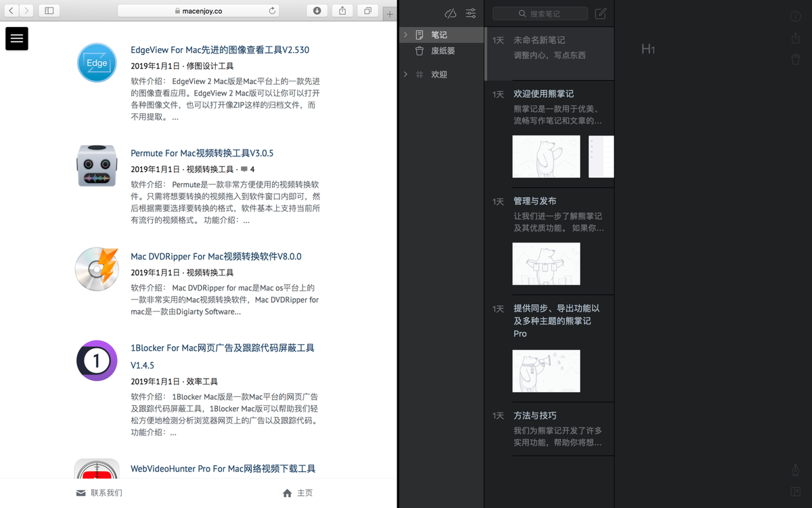Click the H1 heading placeholder in editor
Image resolution: width=812 pixels, height=508 pixels.
pos(648,49)
